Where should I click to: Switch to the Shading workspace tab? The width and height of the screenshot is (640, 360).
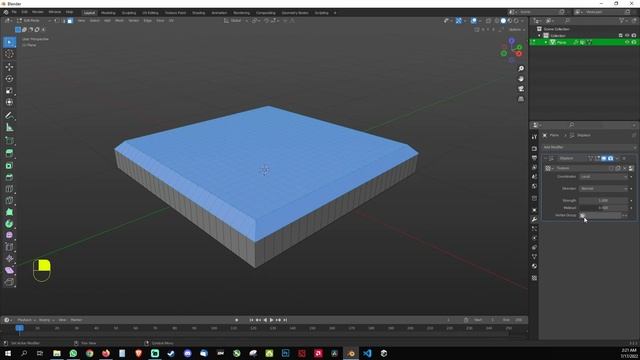pyautogui.click(x=199, y=13)
